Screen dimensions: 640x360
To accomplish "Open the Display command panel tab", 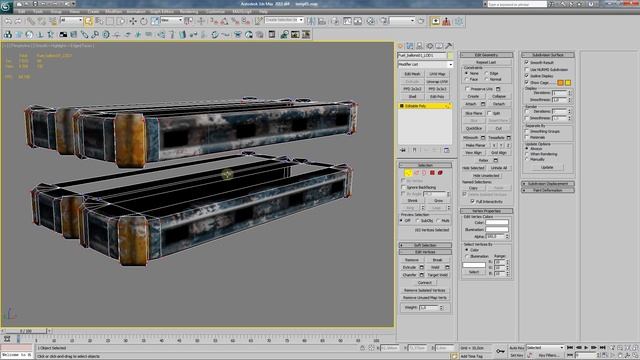I will [x=439, y=46].
